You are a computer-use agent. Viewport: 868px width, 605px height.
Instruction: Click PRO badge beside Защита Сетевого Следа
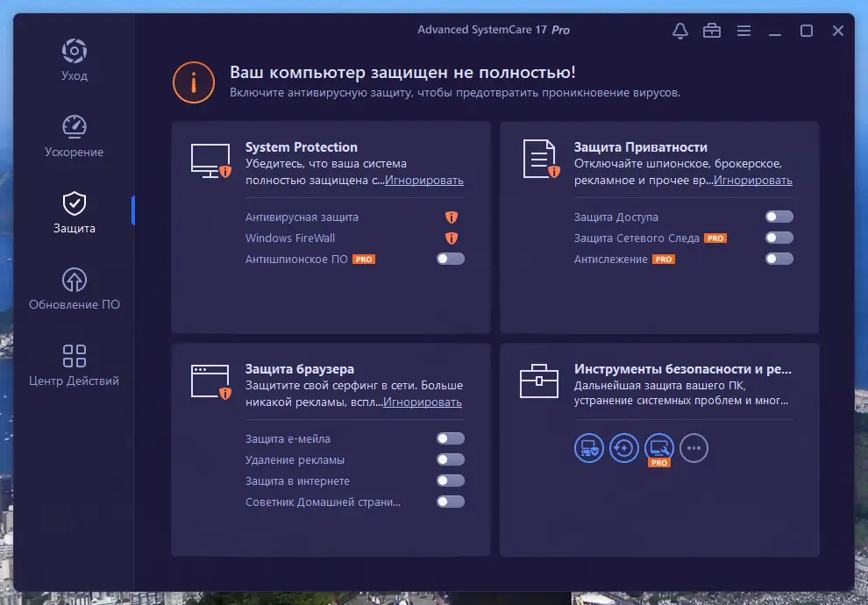tap(715, 238)
